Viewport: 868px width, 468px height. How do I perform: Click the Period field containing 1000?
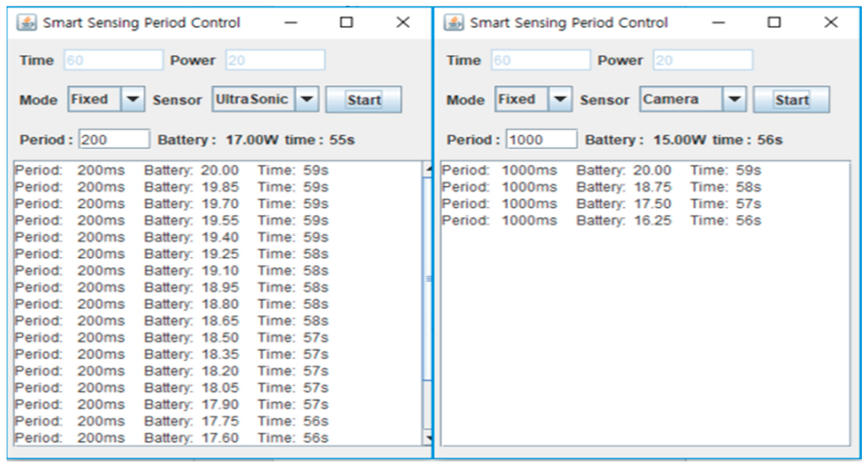(542, 139)
